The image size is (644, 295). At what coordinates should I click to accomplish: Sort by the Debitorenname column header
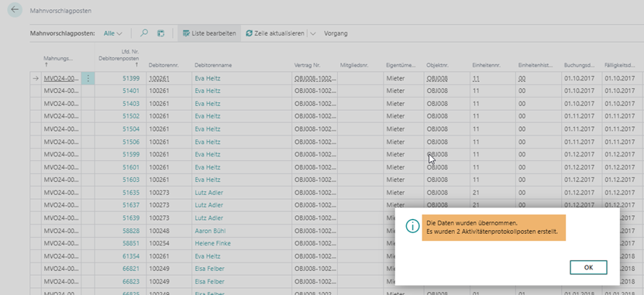click(x=213, y=65)
